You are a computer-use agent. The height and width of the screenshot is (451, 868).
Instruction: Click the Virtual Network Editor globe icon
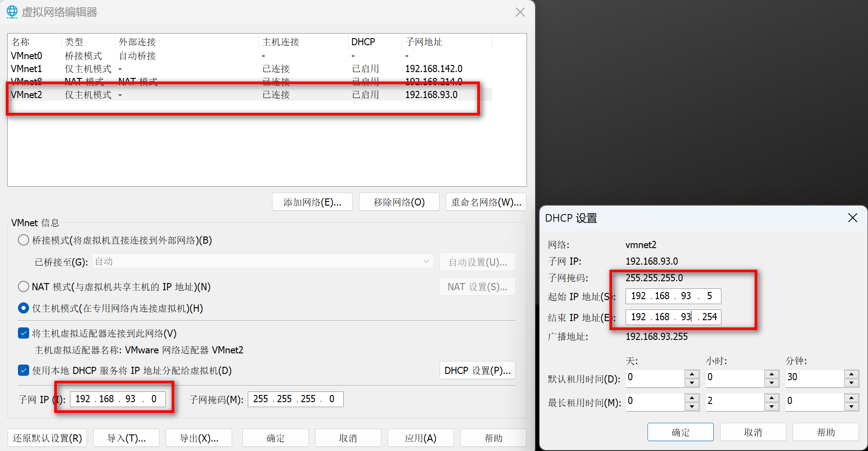click(x=12, y=12)
